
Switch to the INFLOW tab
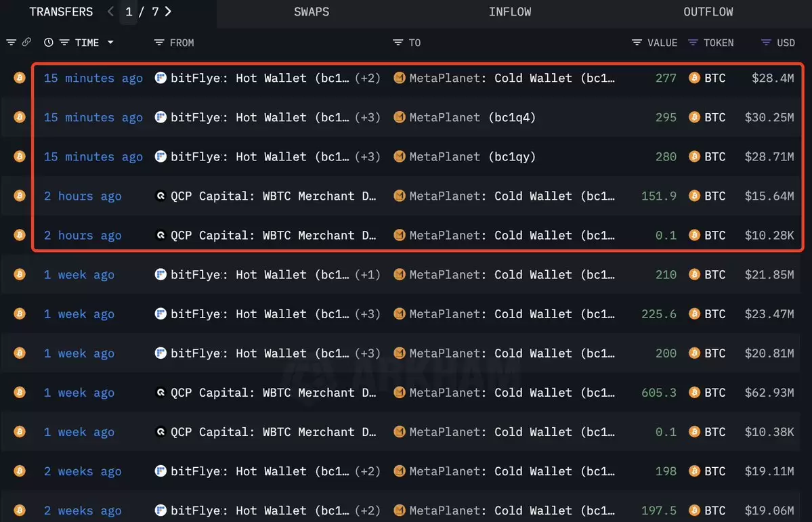click(509, 12)
